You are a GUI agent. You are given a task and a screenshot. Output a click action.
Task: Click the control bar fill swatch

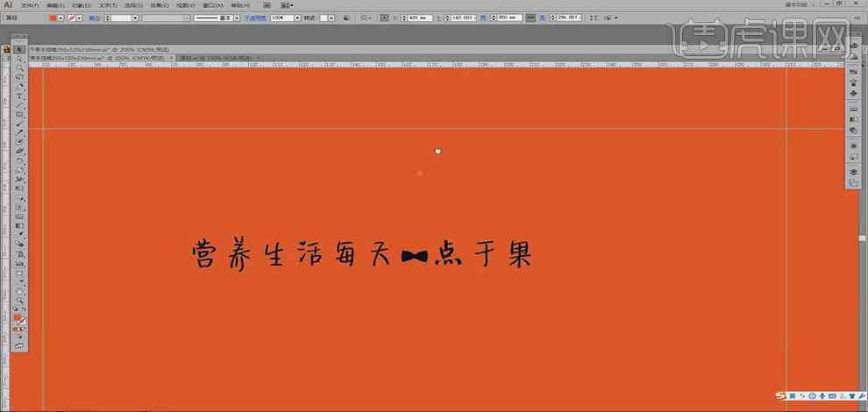pyautogui.click(x=53, y=18)
